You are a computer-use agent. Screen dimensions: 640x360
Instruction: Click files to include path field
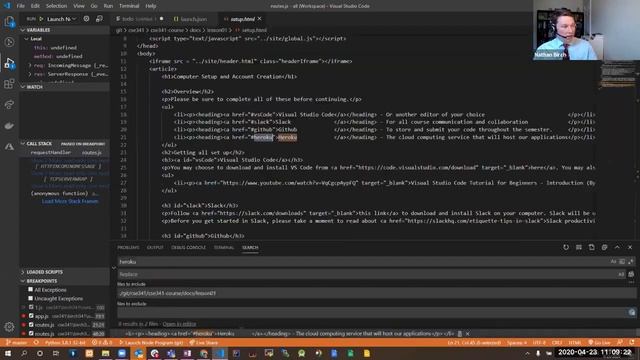click(376, 293)
